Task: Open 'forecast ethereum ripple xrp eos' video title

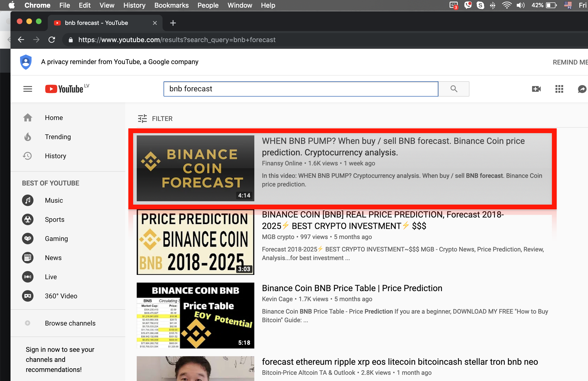Action: pyautogui.click(x=399, y=362)
